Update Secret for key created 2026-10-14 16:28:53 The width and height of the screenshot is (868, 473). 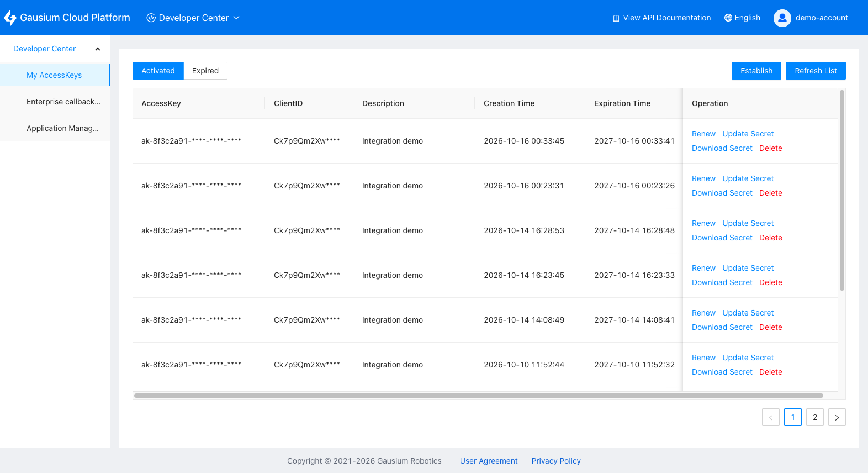click(x=748, y=223)
